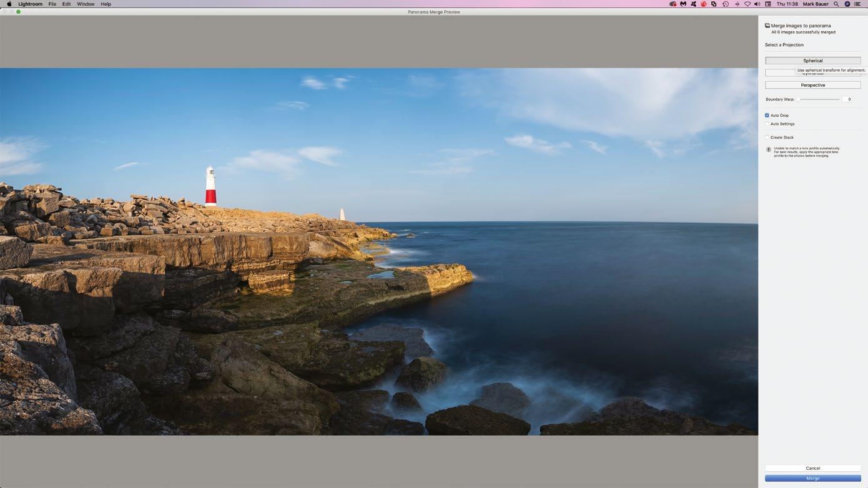The image size is (868, 488).
Task: Click the lens profile warning icon
Action: click(x=769, y=150)
